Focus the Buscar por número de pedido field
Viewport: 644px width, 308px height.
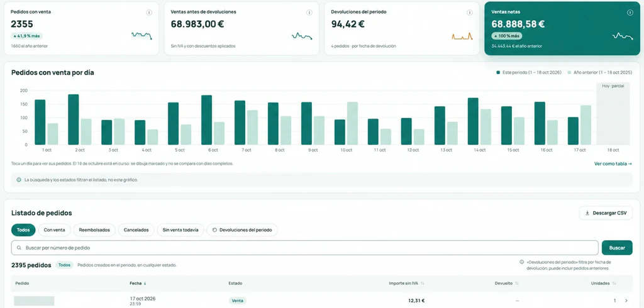(x=305, y=248)
